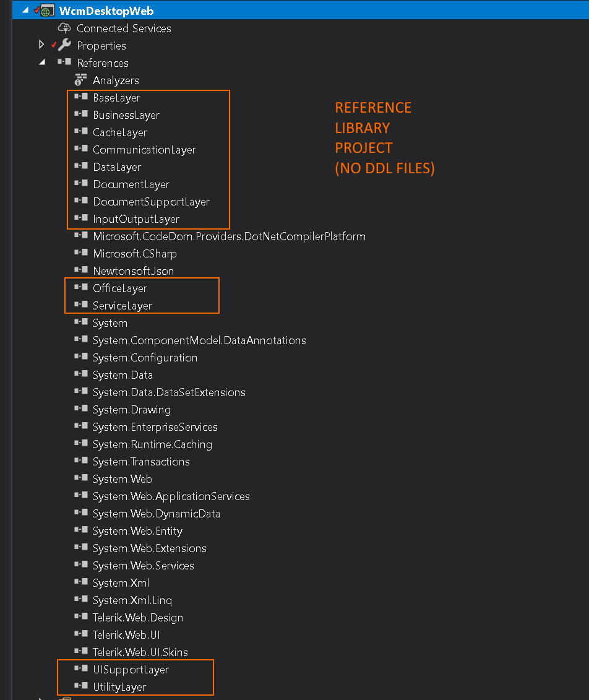The width and height of the screenshot is (589, 700).
Task: Click the Telerik.Web.UI reference icon
Action: tap(82, 634)
